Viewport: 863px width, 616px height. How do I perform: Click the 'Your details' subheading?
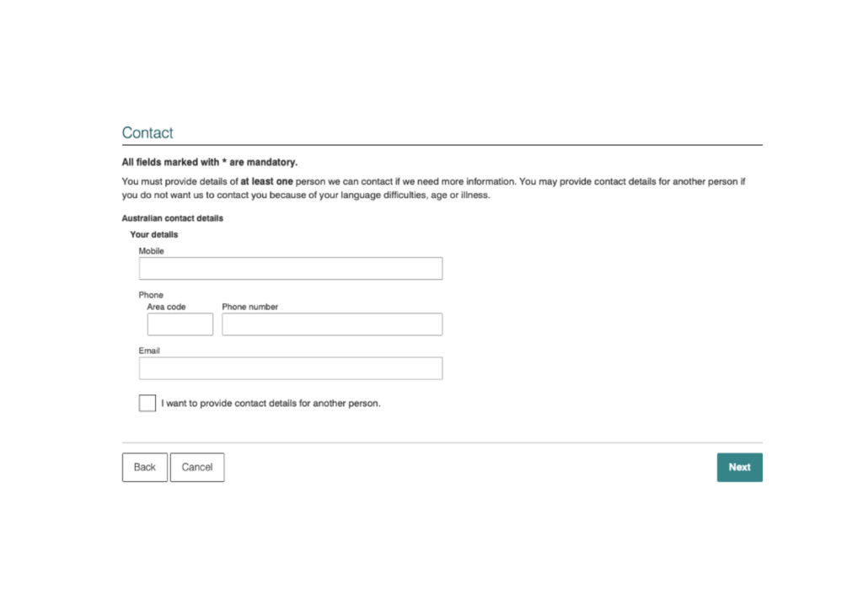click(153, 234)
